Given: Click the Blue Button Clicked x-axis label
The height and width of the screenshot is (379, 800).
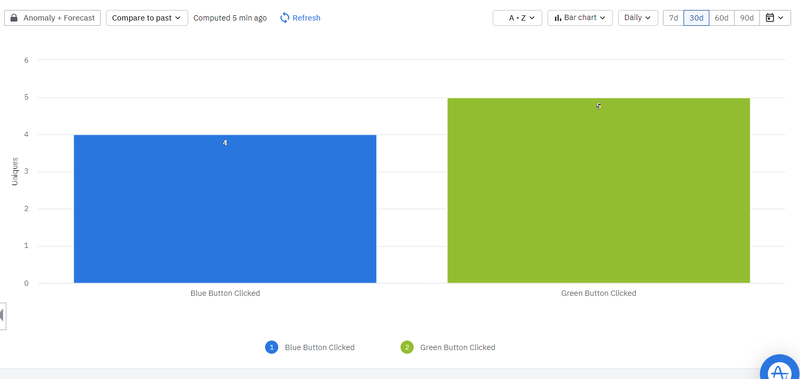Looking at the screenshot, I should click(x=225, y=293).
